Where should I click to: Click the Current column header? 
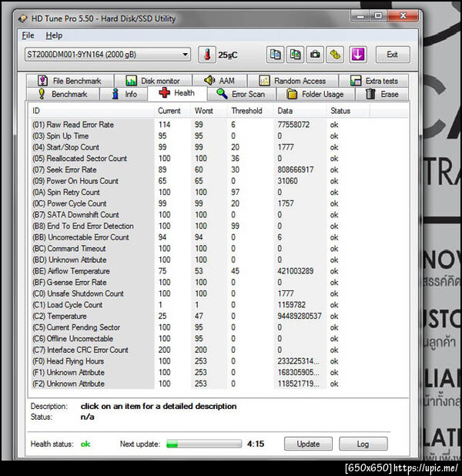[172, 111]
